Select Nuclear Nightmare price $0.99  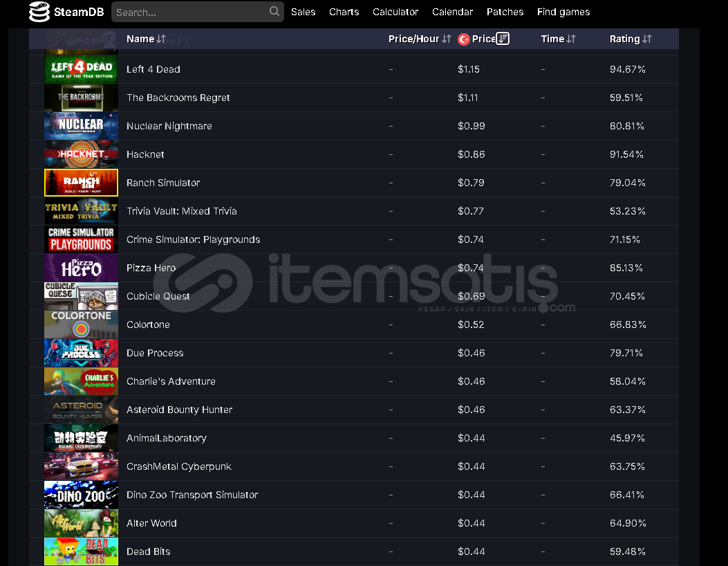tap(472, 126)
